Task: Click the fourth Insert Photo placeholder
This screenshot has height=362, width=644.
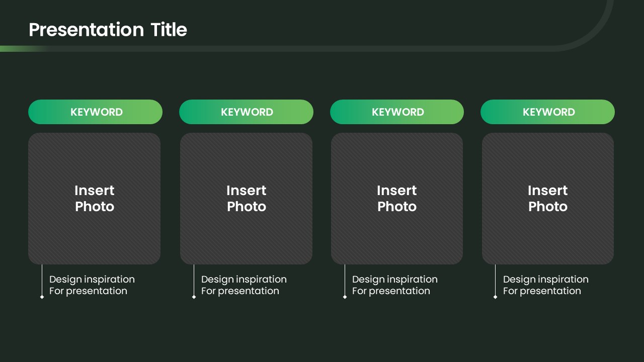Action: pos(548,199)
